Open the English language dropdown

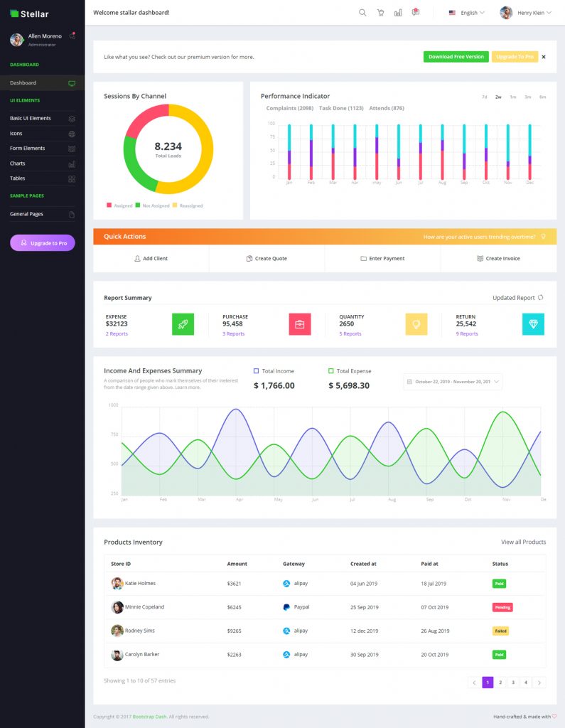(x=467, y=13)
